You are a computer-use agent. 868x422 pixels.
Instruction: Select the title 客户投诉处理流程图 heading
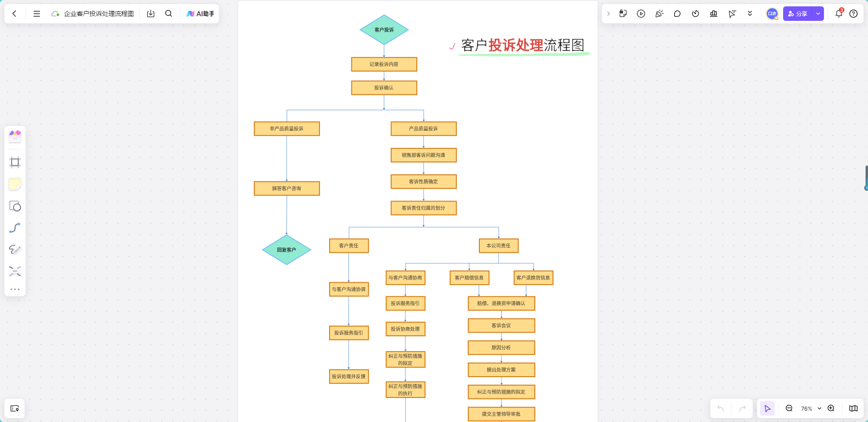coord(523,45)
